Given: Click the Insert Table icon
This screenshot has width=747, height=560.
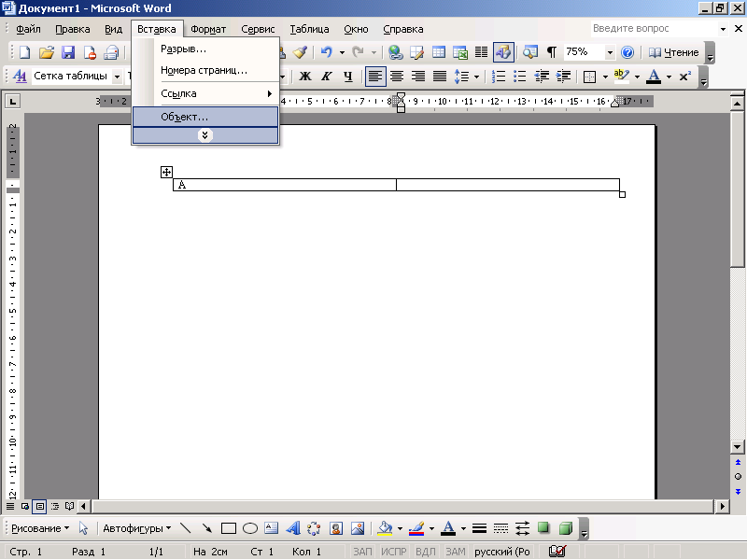Looking at the screenshot, I should pyautogui.click(x=438, y=52).
